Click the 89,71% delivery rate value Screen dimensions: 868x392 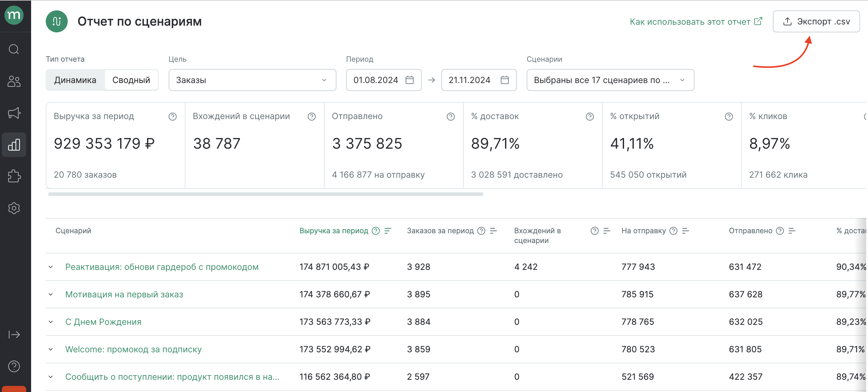495,144
